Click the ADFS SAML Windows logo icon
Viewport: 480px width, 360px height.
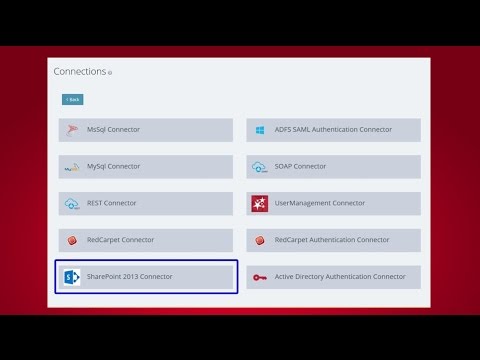(x=260, y=130)
